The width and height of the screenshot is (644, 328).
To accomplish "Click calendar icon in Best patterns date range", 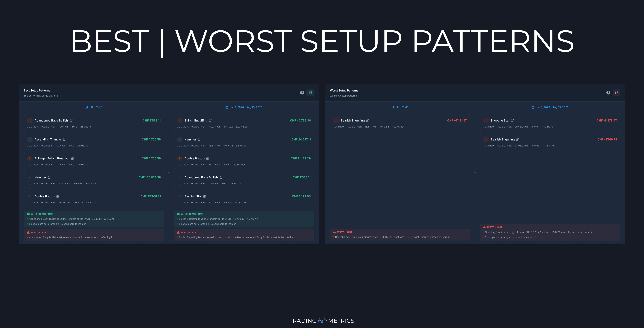I will pyautogui.click(x=227, y=107).
